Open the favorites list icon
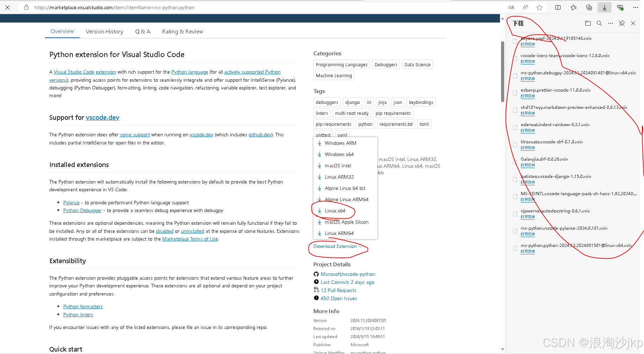Screen dimensions: 644x354 click(574, 7)
